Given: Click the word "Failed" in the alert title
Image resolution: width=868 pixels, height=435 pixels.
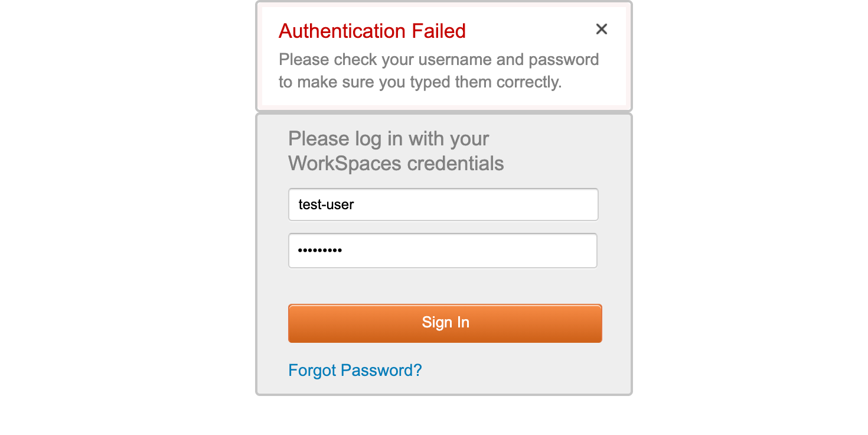Looking at the screenshot, I should [436, 31].
